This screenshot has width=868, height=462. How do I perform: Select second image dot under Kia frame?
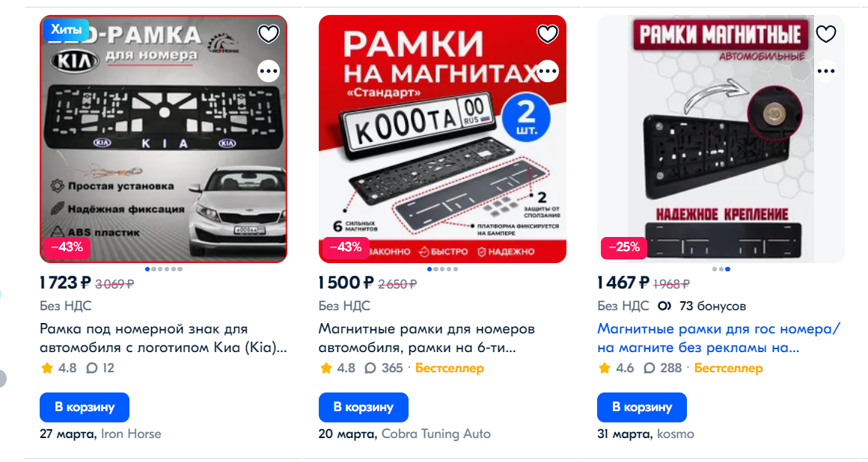click(154, 269)
